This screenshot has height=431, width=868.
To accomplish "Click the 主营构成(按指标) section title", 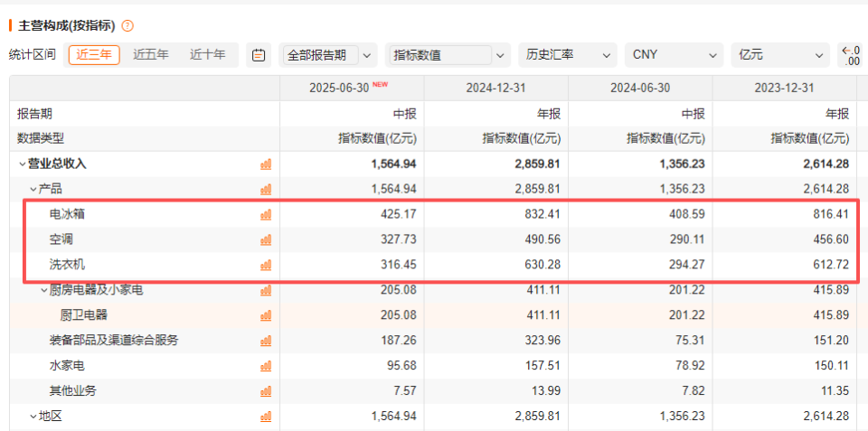I will click(66, 25).
